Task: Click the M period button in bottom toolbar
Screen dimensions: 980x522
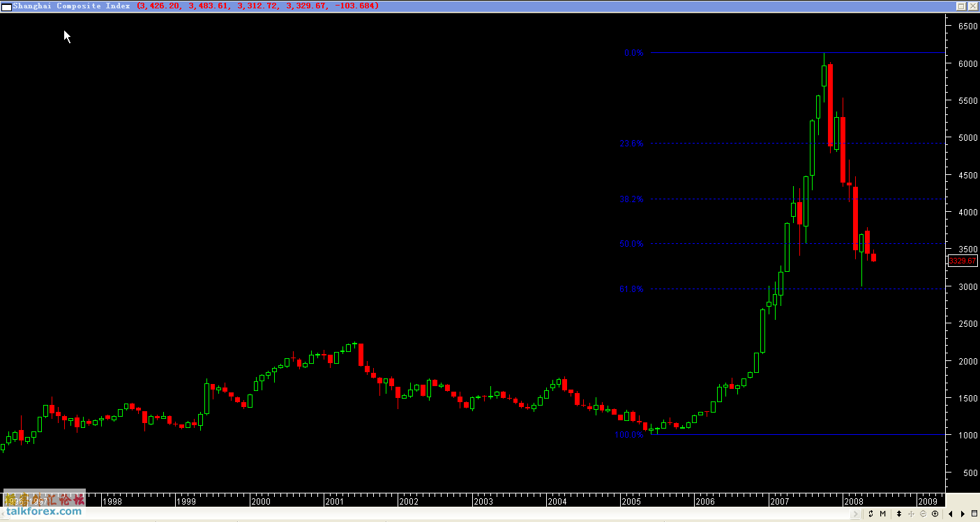Action: [882, 514]
